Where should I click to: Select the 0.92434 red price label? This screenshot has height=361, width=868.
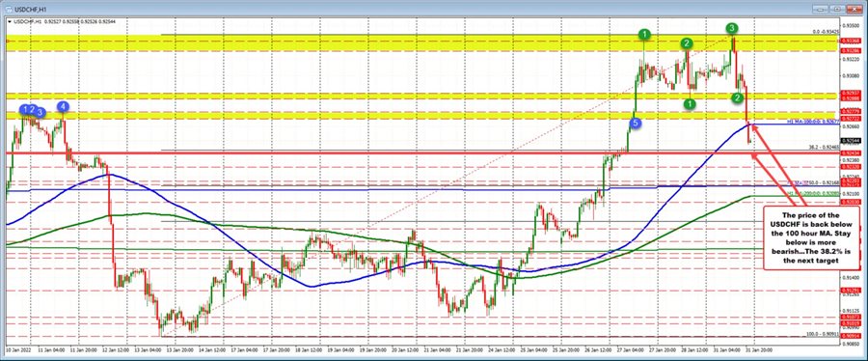pos(850,153)
